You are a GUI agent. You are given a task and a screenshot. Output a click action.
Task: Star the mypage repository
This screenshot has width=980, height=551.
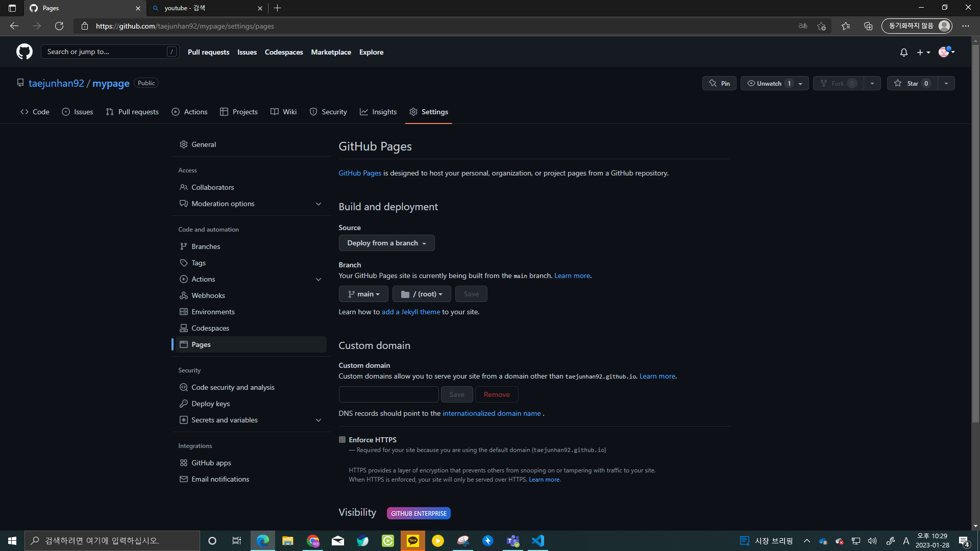(913, 83)
